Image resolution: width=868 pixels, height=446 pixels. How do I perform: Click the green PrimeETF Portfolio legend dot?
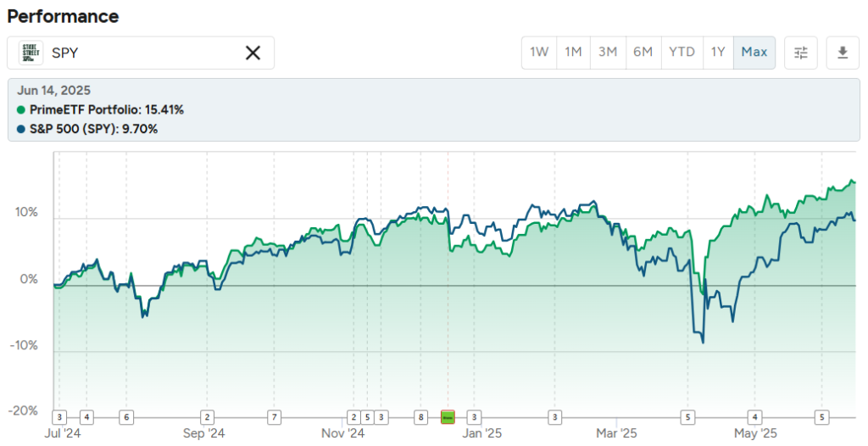(x=21, y=109)
